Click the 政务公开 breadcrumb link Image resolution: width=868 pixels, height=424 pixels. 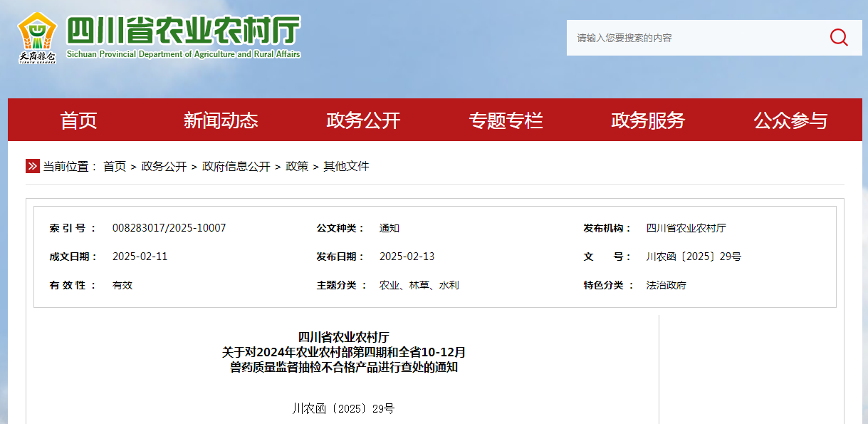[x=164, y=166]
